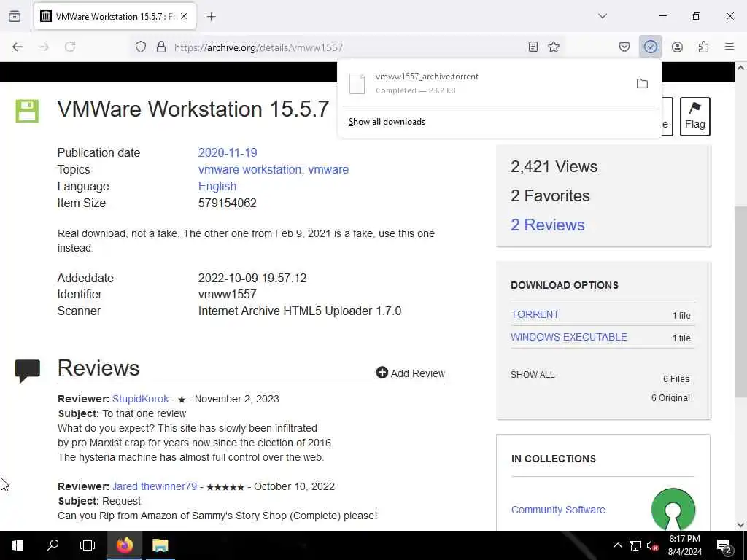
Task: Download the WINDOWS EXECUTABLE option
Action: click(x=569, y=337)
